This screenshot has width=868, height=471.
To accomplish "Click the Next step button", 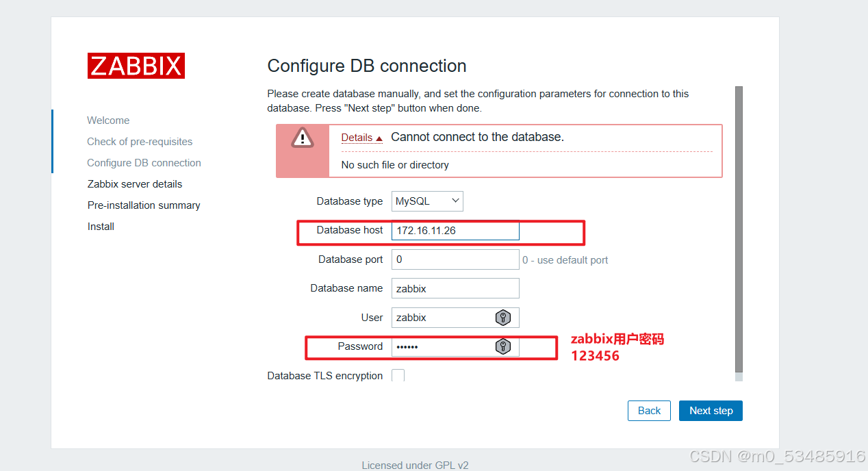I will point(711,410).
